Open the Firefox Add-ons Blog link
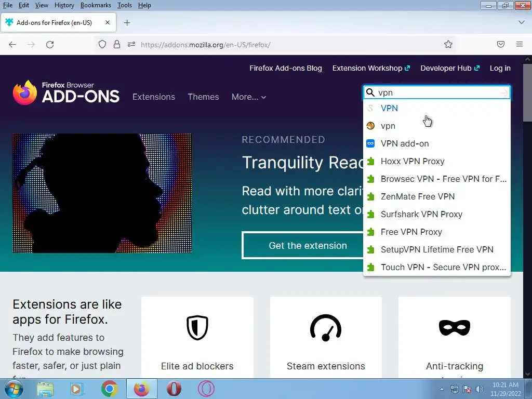 pyautogui.click(x=286, y=68)
